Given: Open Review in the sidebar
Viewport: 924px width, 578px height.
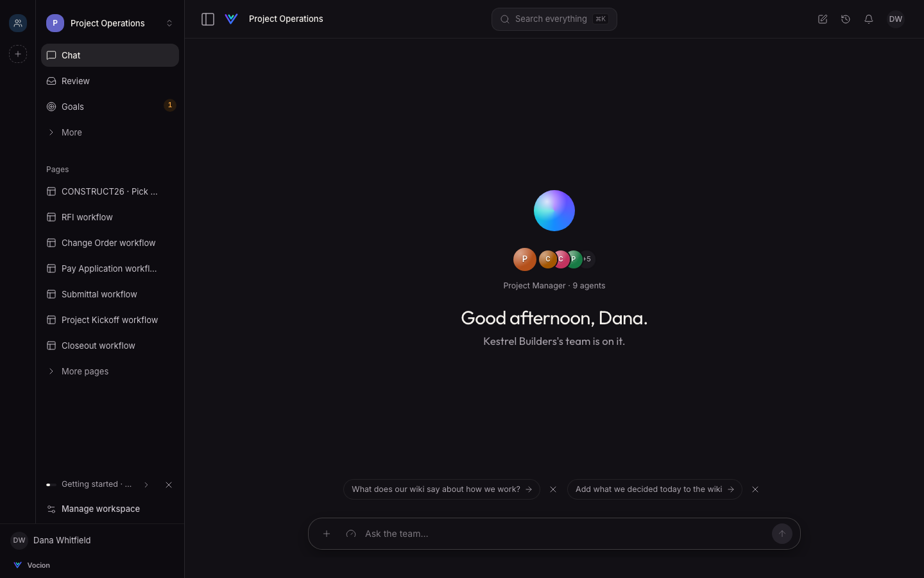Looking at the screenshot, I should (110, 81).
